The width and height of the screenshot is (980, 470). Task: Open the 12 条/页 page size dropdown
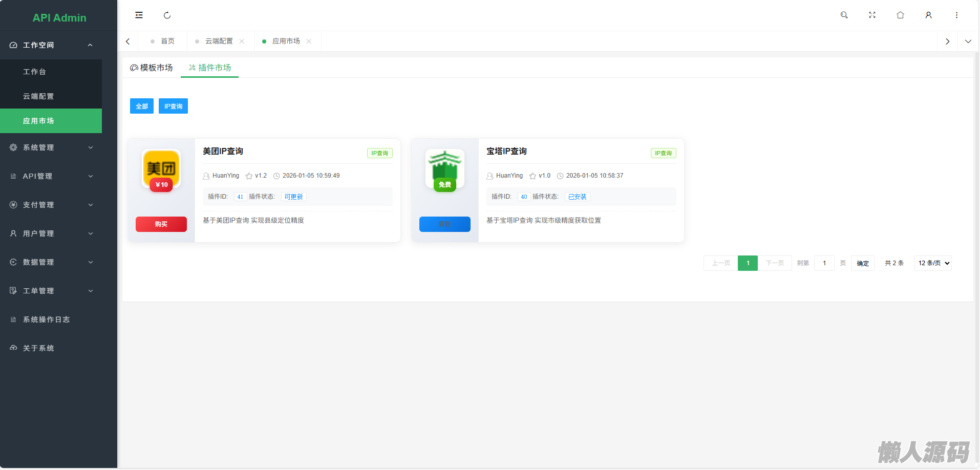click(933, 263)
